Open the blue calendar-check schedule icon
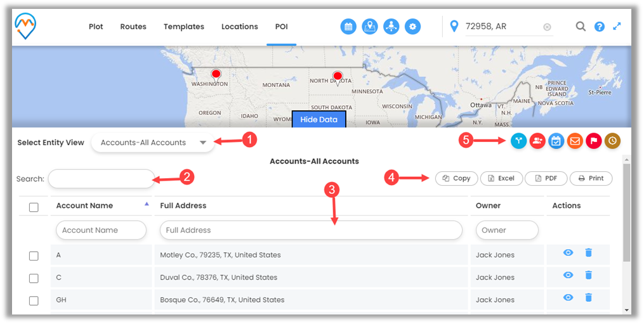This screenshot has width=644, height=324. (556, 141)
